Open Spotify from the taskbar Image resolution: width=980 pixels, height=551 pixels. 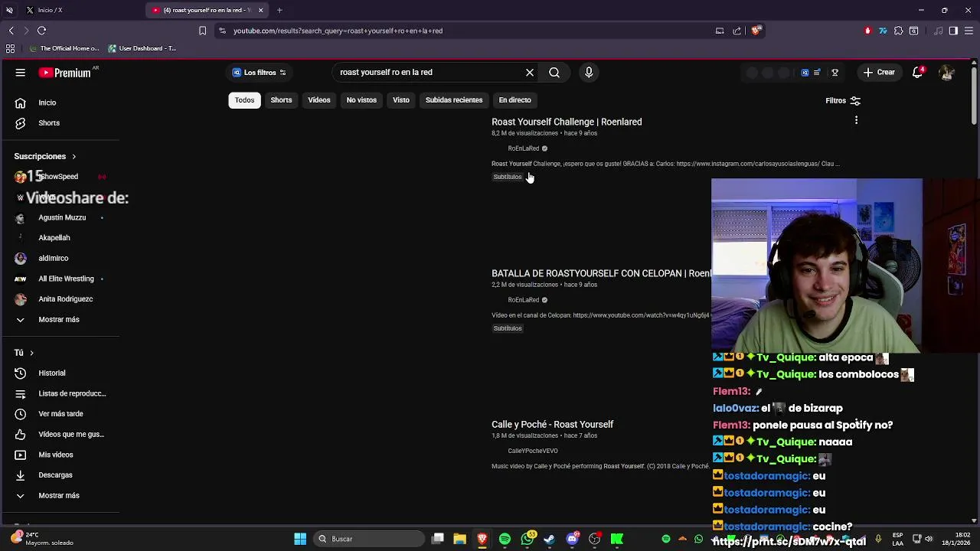(x=505, y=539)
